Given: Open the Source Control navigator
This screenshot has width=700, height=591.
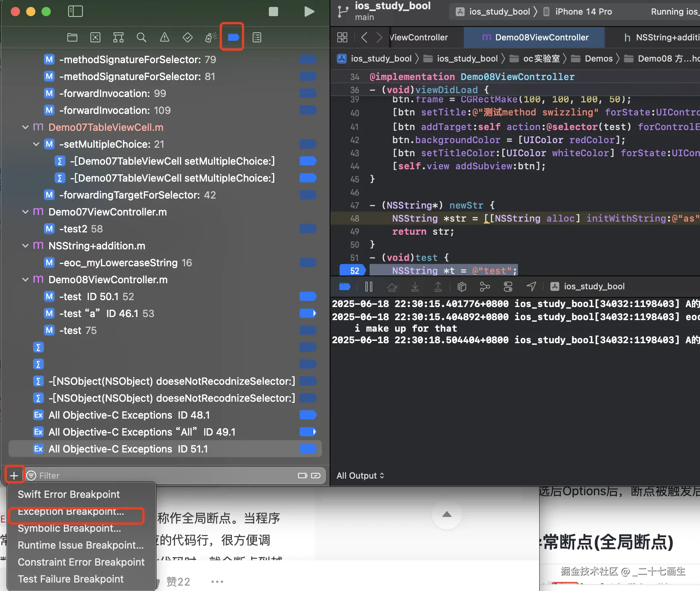Looking at the screenshot, I should [x=95, y=37].
